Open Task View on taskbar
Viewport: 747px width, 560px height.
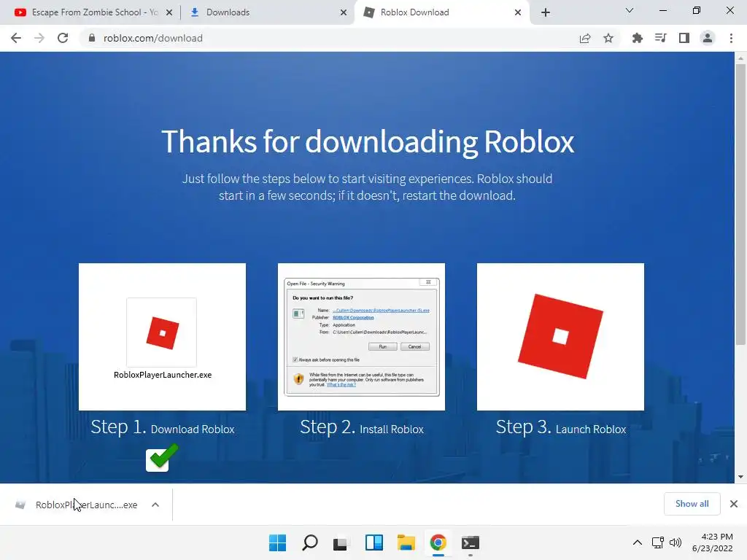click(x=340, y=542)
